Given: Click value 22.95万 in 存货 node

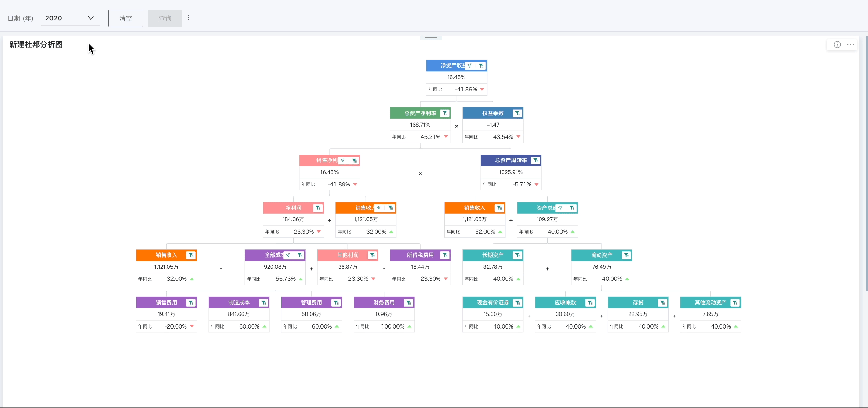Looking at the screenshot, I should (x=638, y=314).
